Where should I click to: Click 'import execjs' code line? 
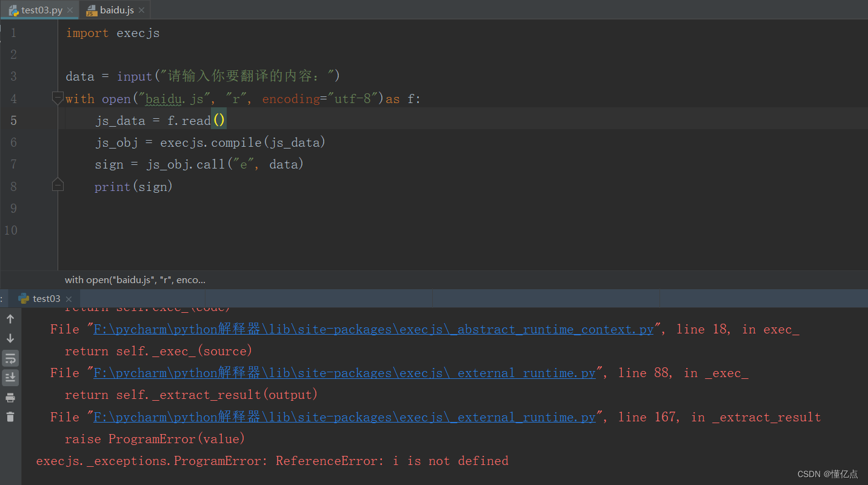(x=113, y=33)
